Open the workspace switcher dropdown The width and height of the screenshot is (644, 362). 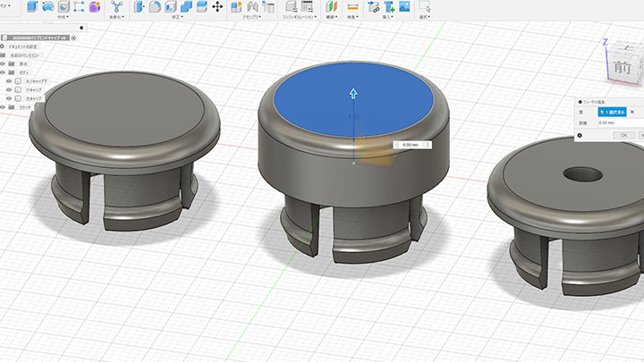click(5, 5)
